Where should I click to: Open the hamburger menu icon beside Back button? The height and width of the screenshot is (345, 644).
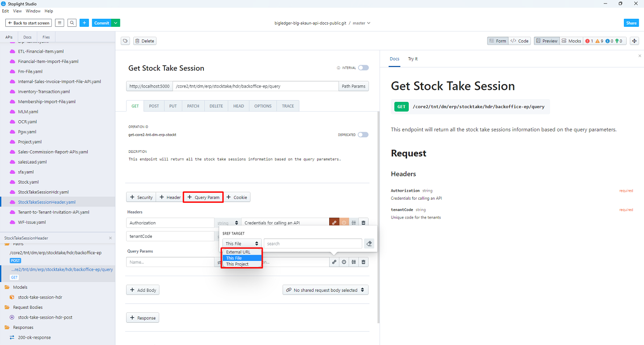click(59, 23)
